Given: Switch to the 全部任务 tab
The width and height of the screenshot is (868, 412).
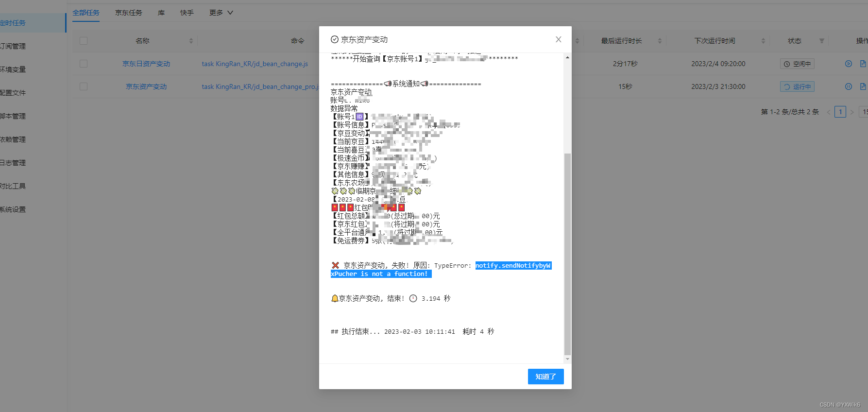Looking at the screenshot, I should tap(86, 13).
